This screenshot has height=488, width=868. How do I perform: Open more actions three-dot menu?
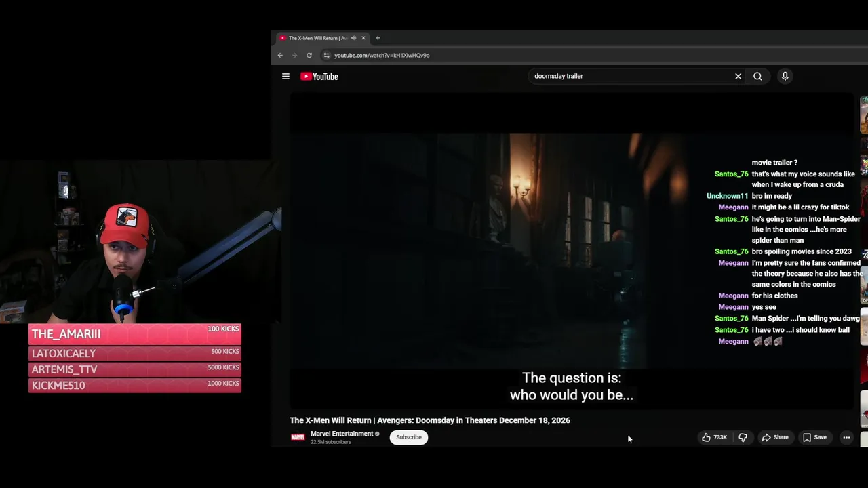tap(846, 437)
